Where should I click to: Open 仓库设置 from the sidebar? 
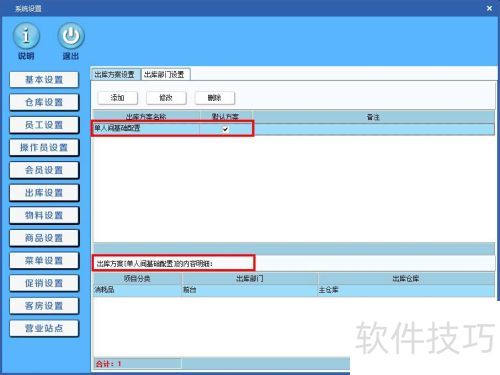(x=44, y=102)
